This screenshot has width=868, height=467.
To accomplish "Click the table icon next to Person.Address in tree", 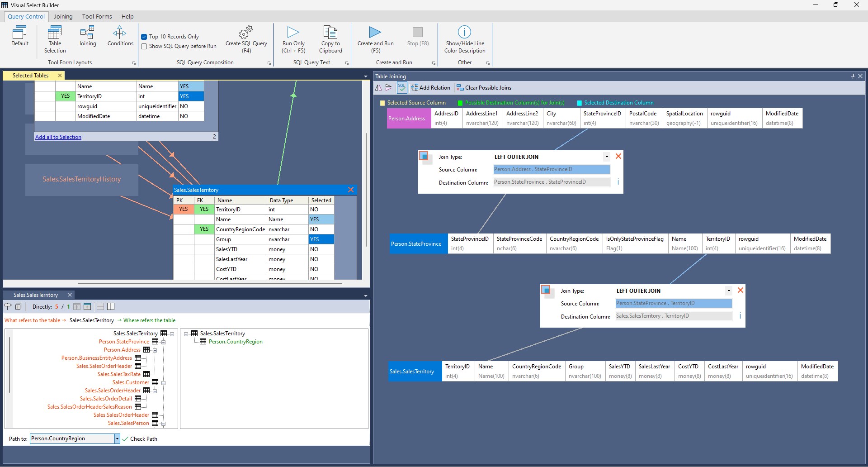I will point(146,350).
